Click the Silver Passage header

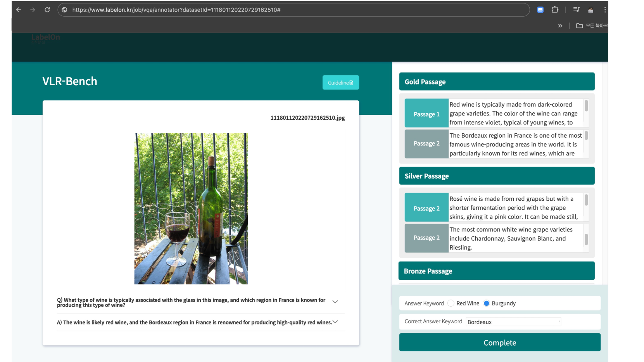tap(497, 176)
